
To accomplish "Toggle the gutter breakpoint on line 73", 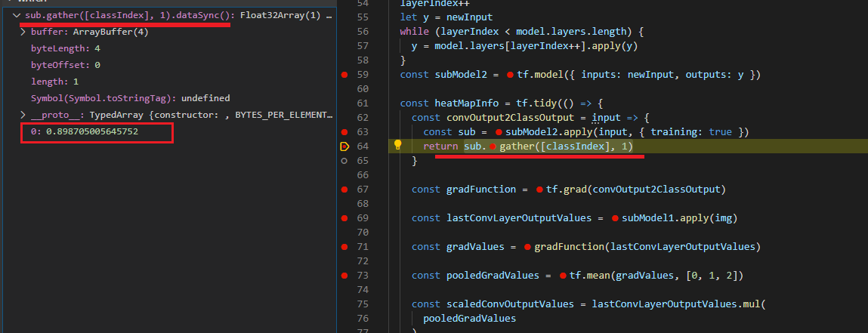I will pyautogui.click(x=344, y=276).
